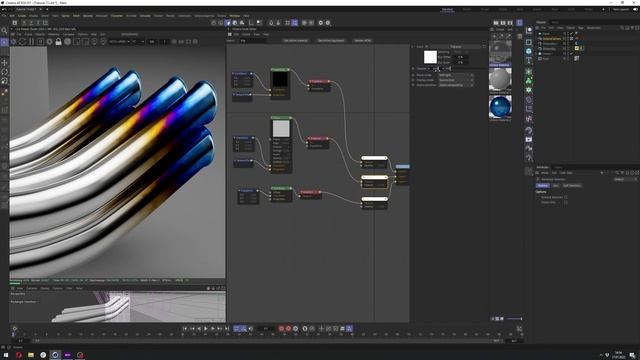Pause rendering in the Live Viewer
The height and width of the screenshot is (360, 640).
[31, 42]
